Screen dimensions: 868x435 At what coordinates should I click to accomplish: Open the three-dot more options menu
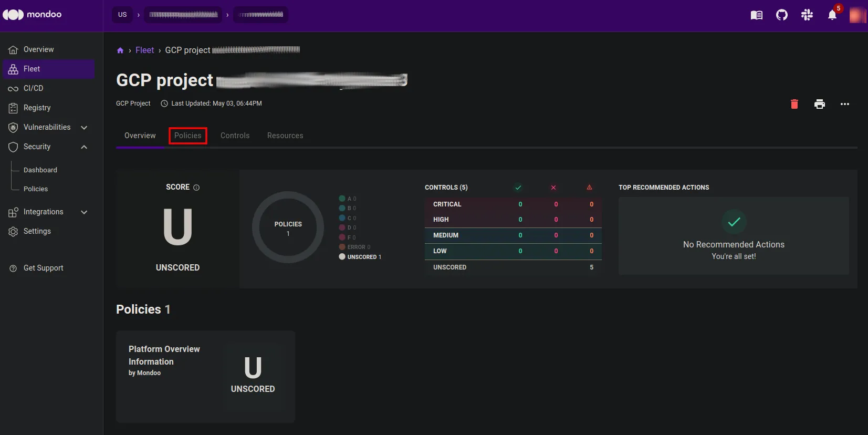[845, 104]
